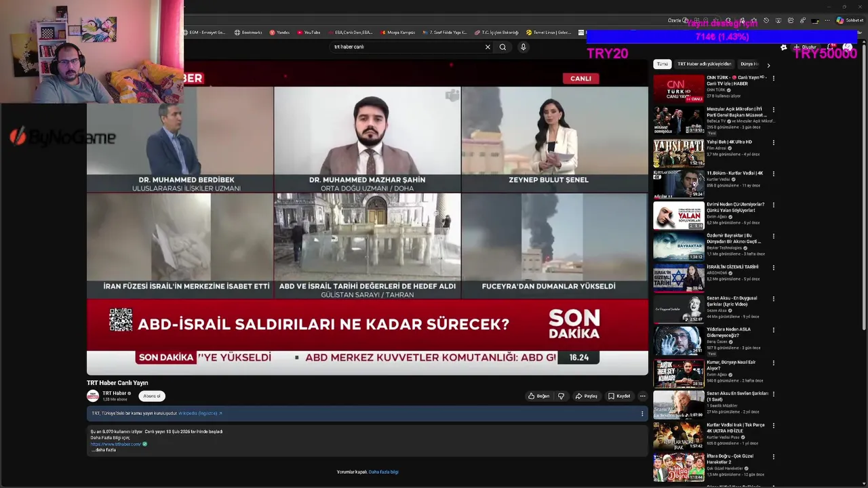The height and width of the screenshot is (488, 868).
Task: Click the YouTube search input field
Action: pyautogui.click(x=407, y=47)
